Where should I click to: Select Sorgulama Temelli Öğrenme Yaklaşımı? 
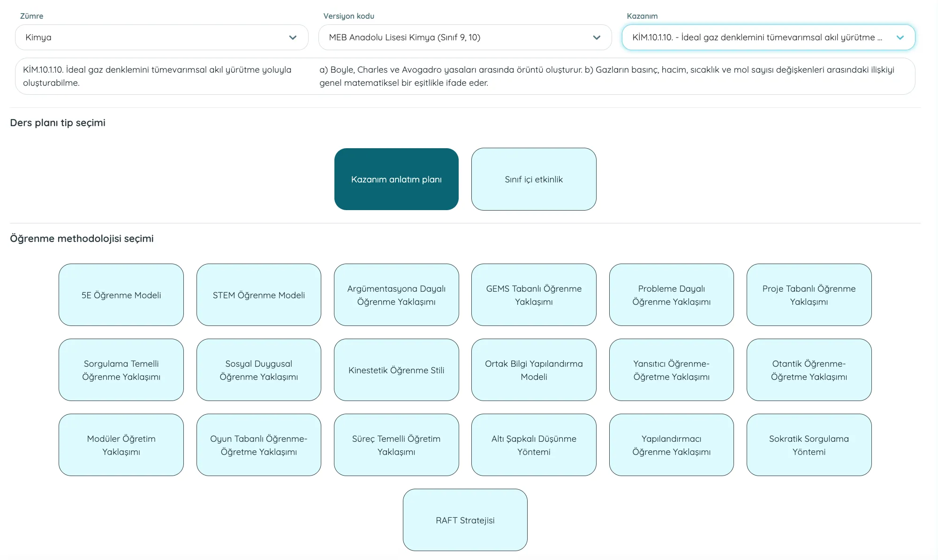[x=121, y=370]
